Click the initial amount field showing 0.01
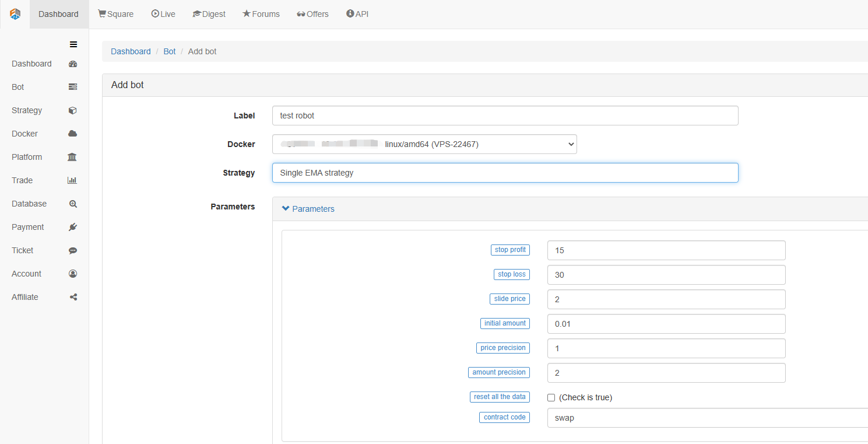868x444 pixels. pos(666,324)
